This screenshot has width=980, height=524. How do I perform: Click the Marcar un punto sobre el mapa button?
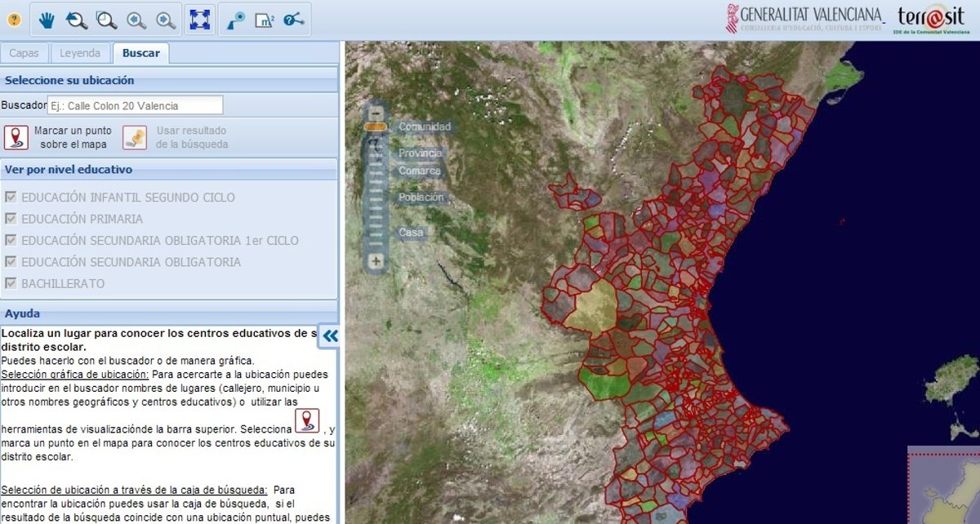[16, 137]
